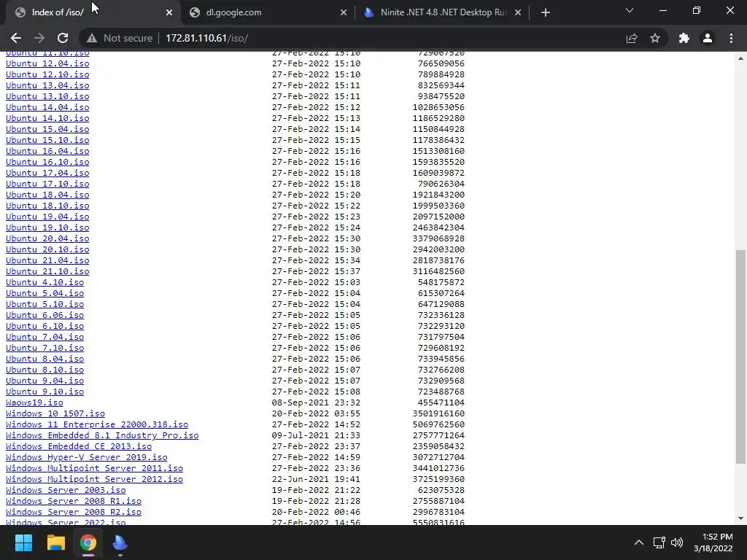Click file size 3379068928

[438, 238]
